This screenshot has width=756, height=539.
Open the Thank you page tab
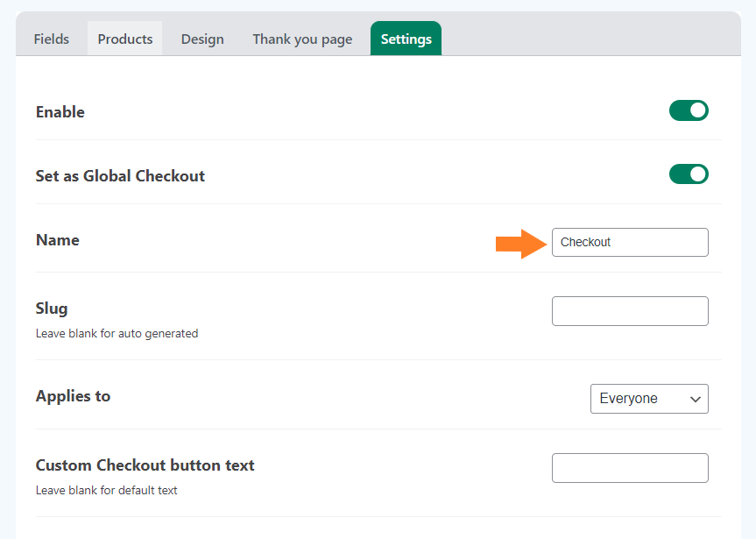[302, 39]
